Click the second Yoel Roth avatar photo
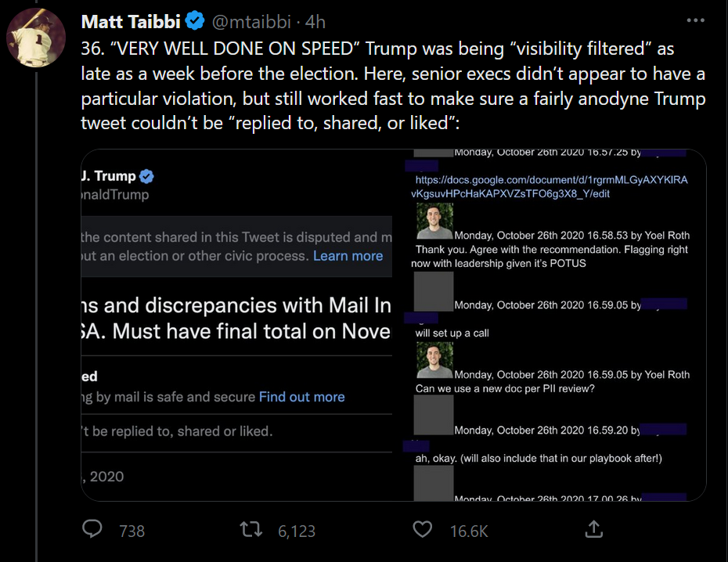The width and height of the screenshot is (728, 562). [434, 362]
